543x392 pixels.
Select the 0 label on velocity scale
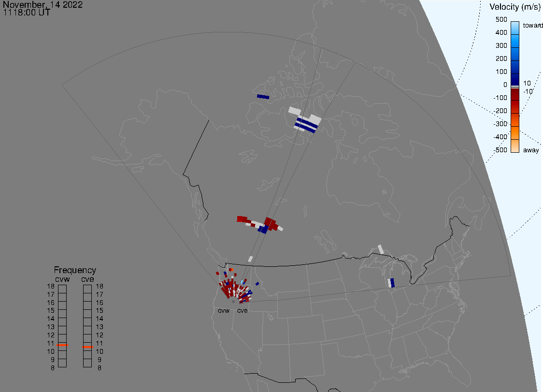pyautogui.click(x=505, y=85)
